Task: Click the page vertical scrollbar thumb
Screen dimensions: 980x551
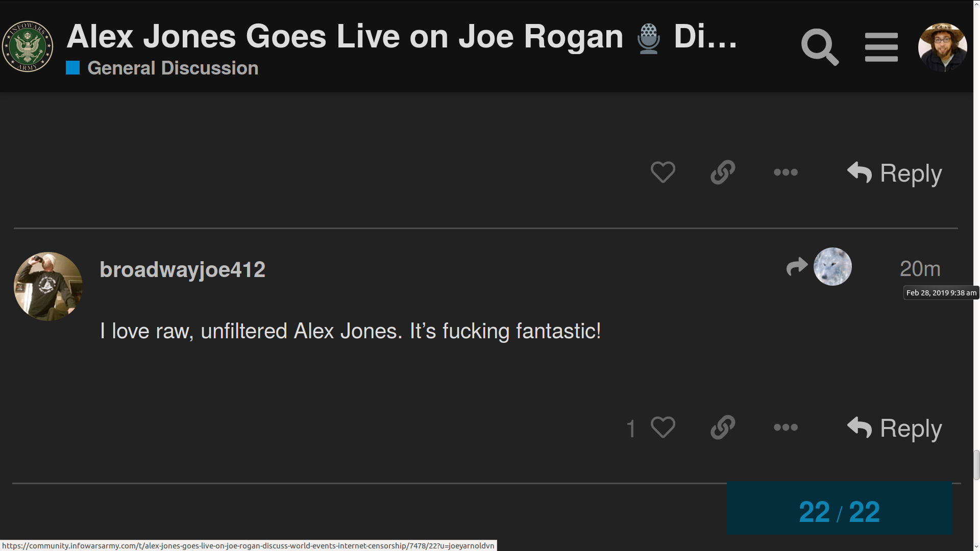Action: [976, 465]
